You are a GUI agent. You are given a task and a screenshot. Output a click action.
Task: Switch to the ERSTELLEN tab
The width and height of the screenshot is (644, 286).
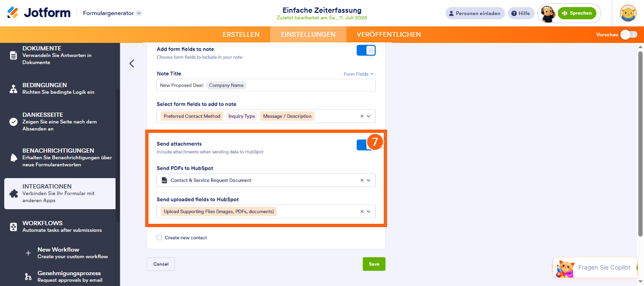click(241, 34)
